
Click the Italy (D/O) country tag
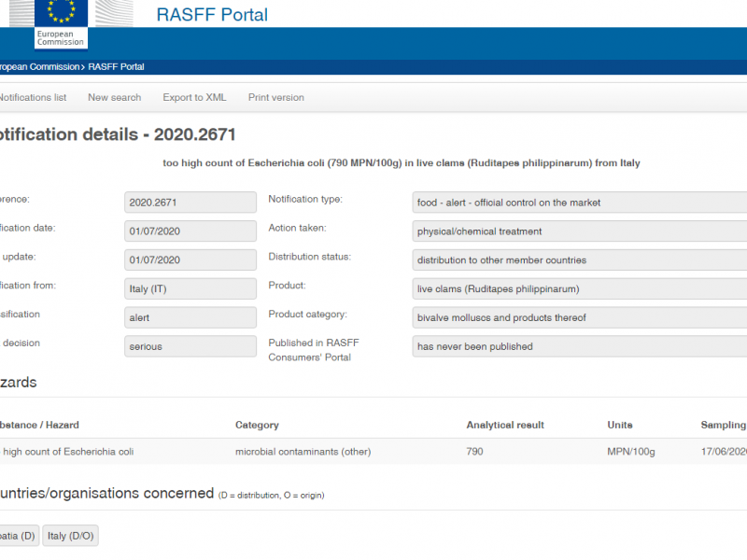pos(71,536)
